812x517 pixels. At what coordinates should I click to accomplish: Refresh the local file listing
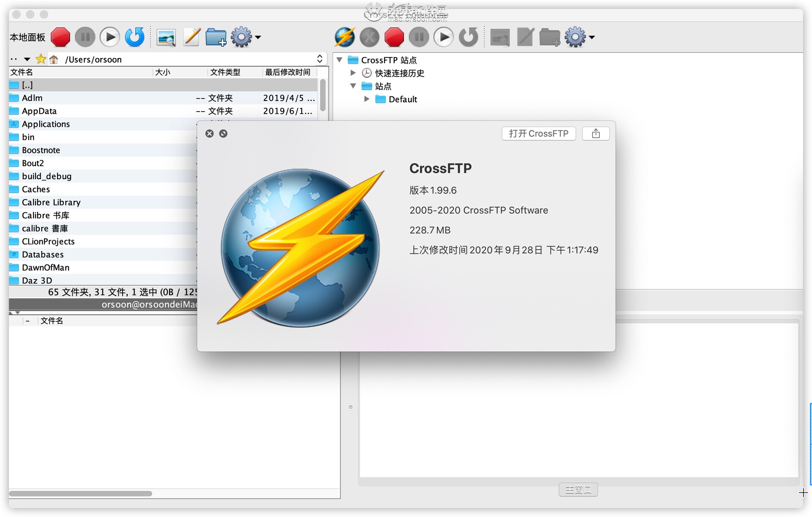click(x=134, y=37)
